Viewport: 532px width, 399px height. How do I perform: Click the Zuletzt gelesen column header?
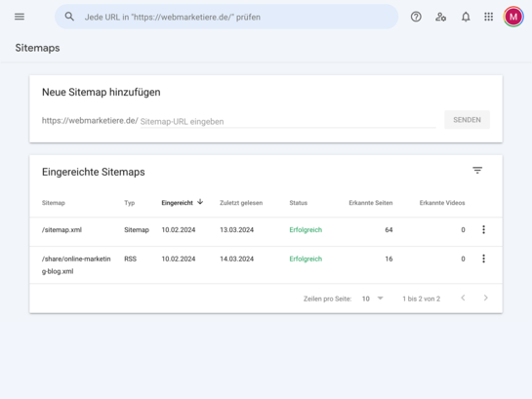[241, 203]
